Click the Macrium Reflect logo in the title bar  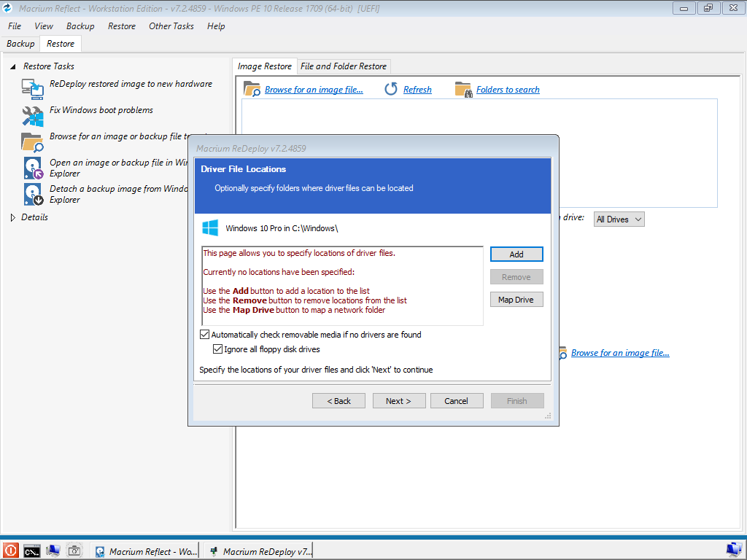pos(8,8)
